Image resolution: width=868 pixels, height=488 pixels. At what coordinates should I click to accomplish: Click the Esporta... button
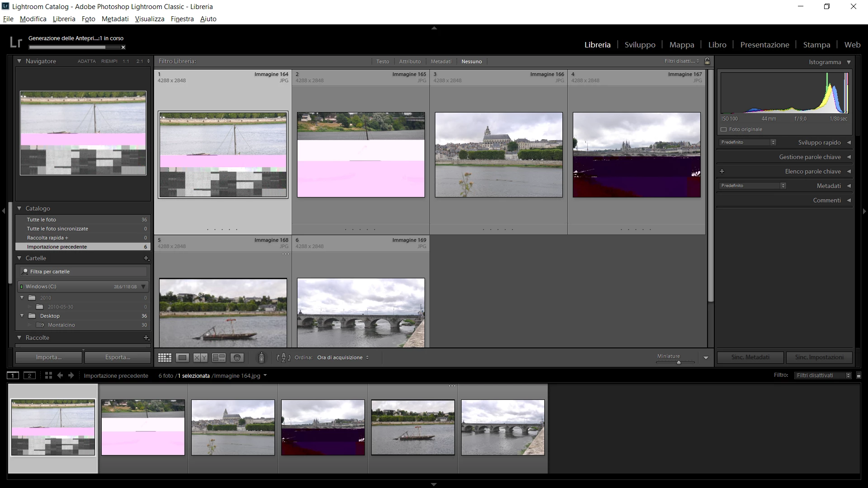click(x=118, y=357)
